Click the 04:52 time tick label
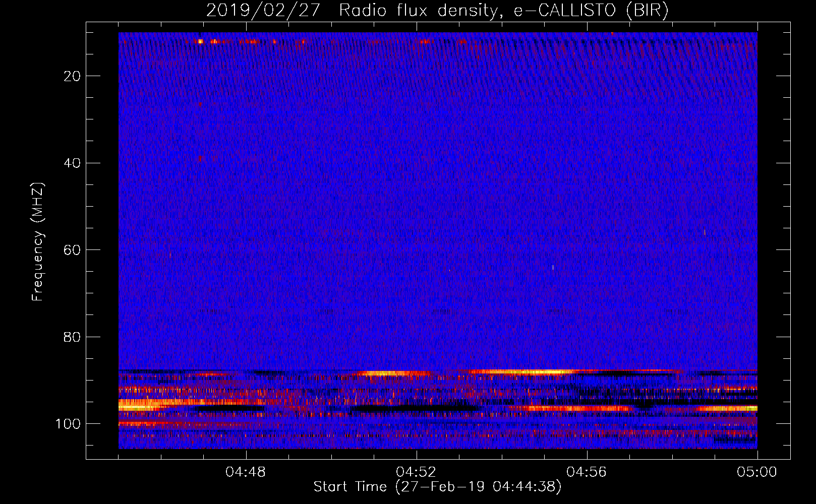Viewport: 816px width, 504px height. point(416,472)
